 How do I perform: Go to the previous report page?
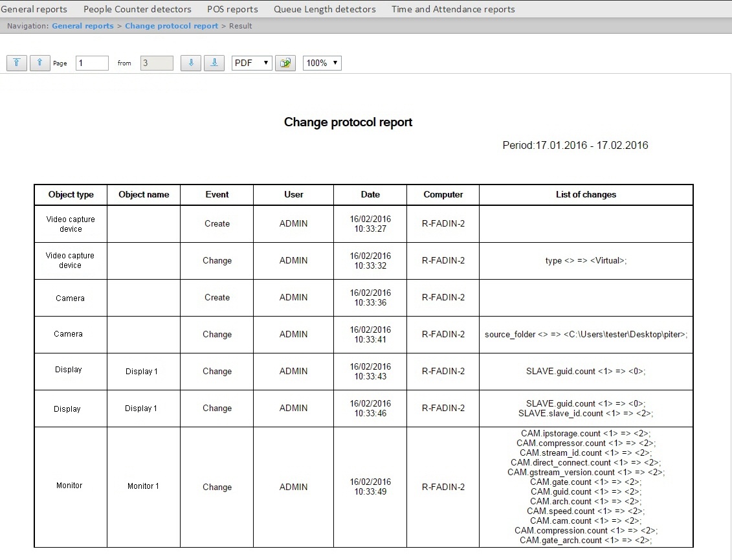coord(39,63)
